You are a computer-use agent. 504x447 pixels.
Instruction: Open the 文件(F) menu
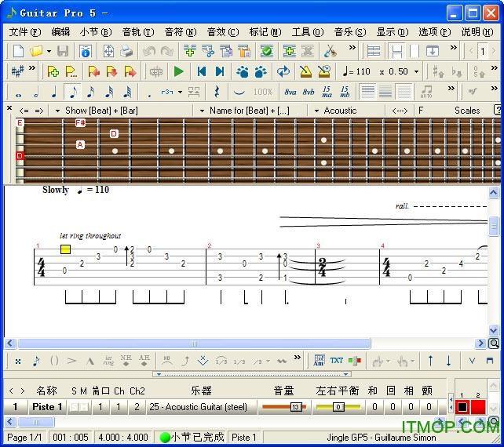pyautogui.click(x=24, y=32)
